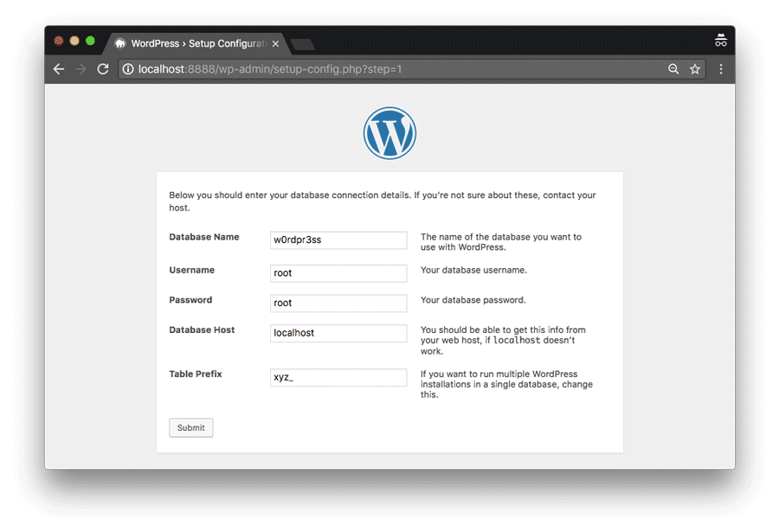Click the zoom magnifier icon in the address bar
The height and width of the screenshot is (532, 779).
[x=674, y=69]
